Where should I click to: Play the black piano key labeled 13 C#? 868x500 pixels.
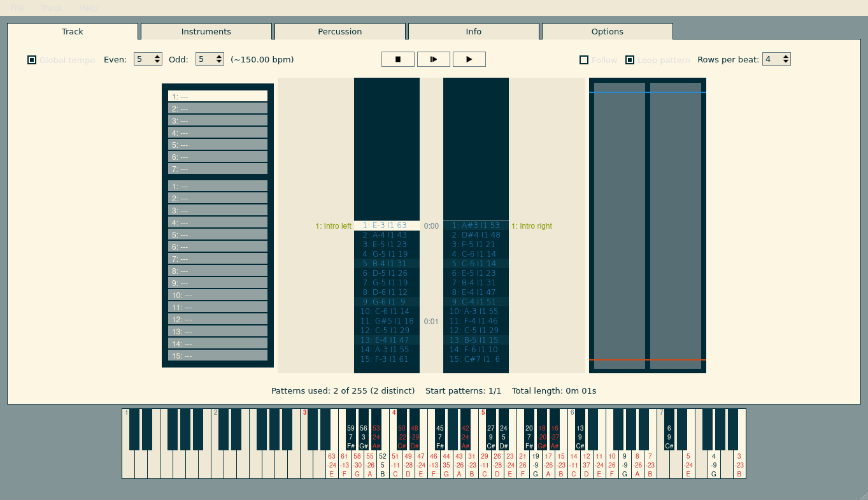point(580,430)
